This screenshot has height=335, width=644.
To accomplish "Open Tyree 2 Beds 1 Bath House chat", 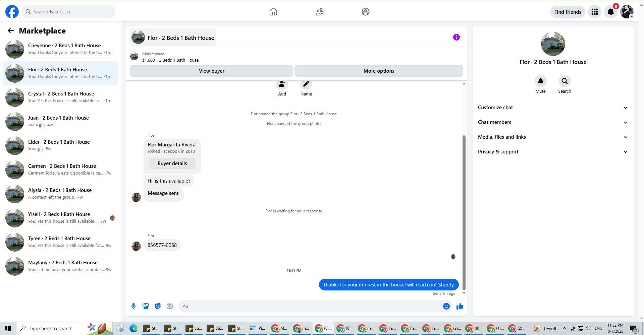I will [x=60, y=242].
